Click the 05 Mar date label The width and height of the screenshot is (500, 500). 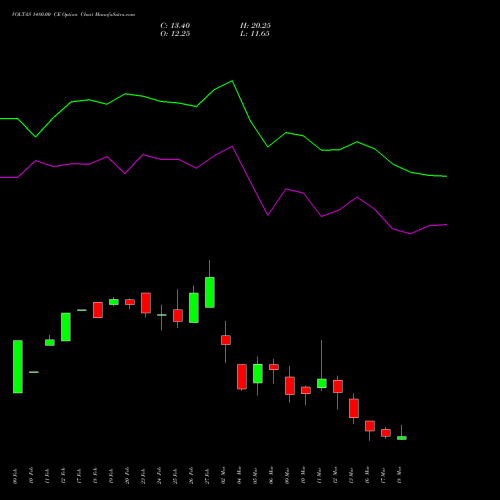[256, 476]
